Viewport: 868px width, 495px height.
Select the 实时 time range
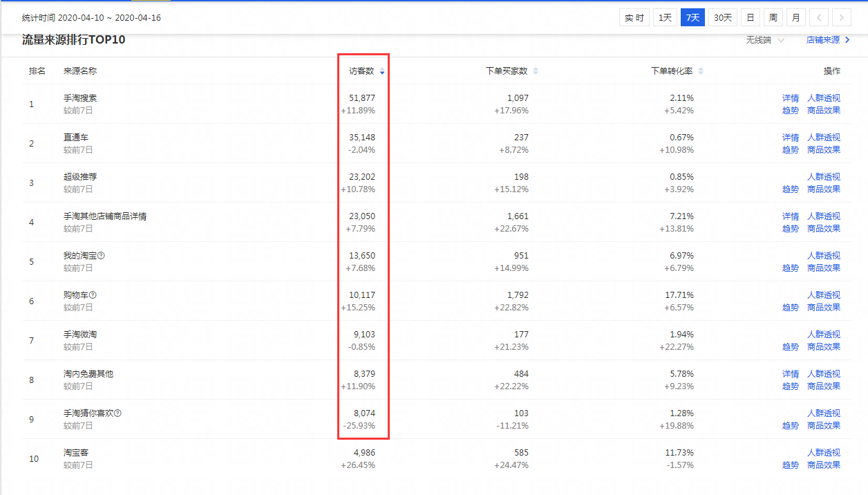634,18
